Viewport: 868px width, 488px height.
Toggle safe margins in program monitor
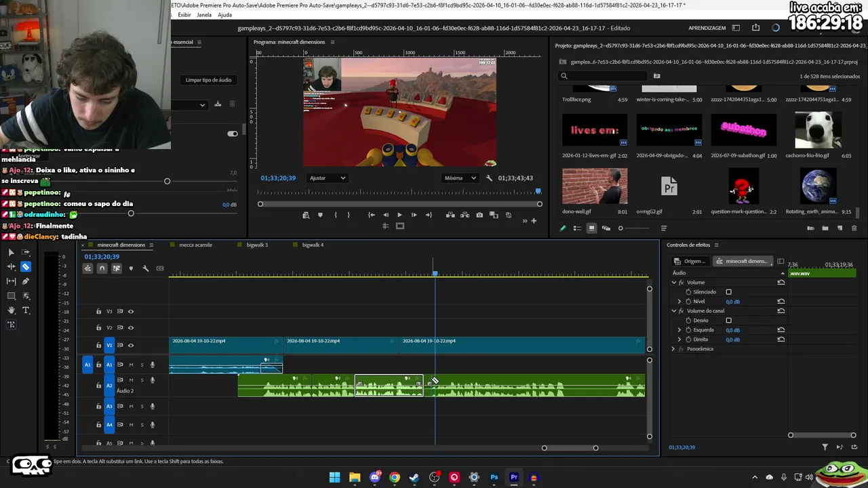click(400, 226)
